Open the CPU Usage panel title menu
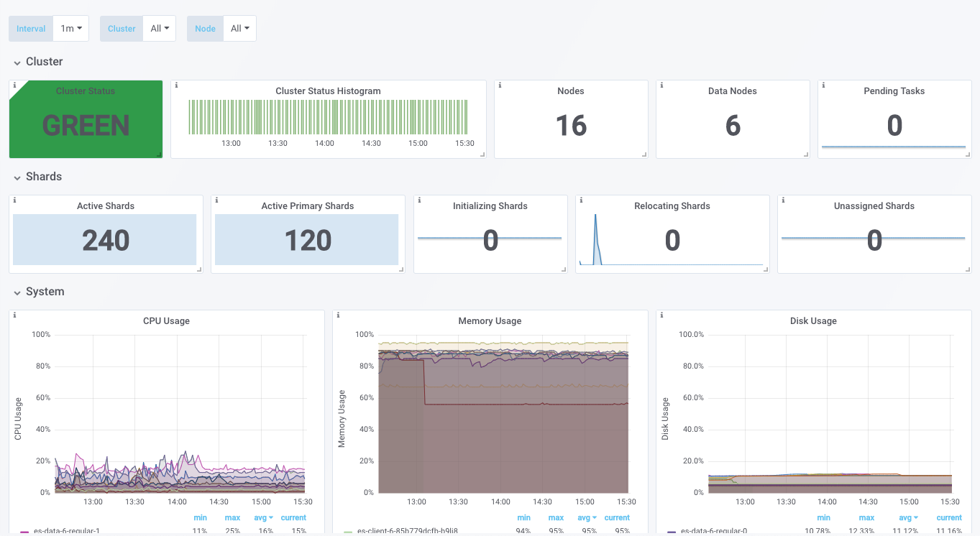Viewport: 980px width, 536px height. click(x=166, y=321)
